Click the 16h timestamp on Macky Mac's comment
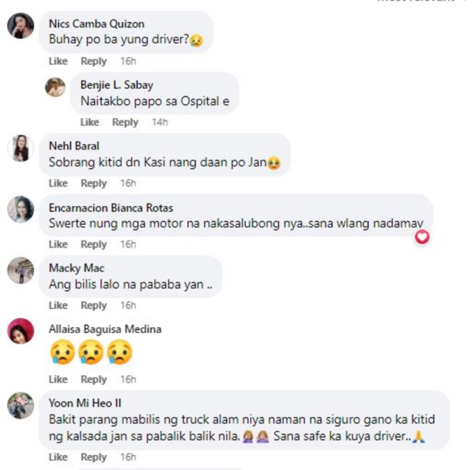Screen dimensions: 476x470 128,305
